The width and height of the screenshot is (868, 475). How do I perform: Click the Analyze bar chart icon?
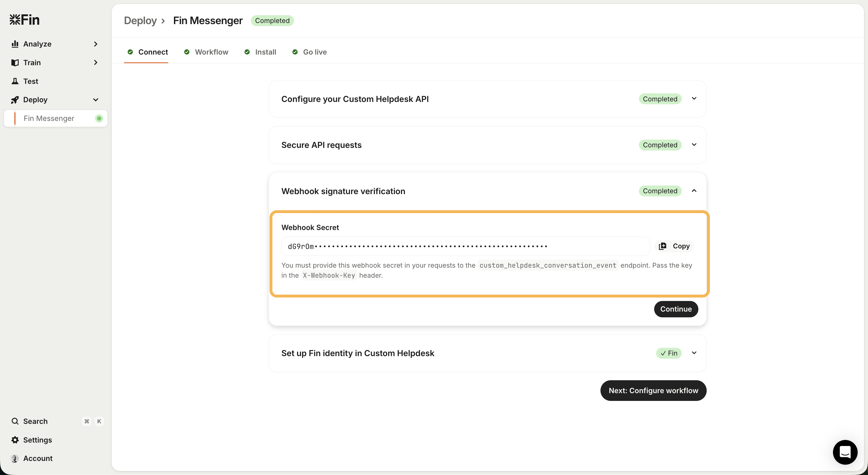(x=15, y=44)
